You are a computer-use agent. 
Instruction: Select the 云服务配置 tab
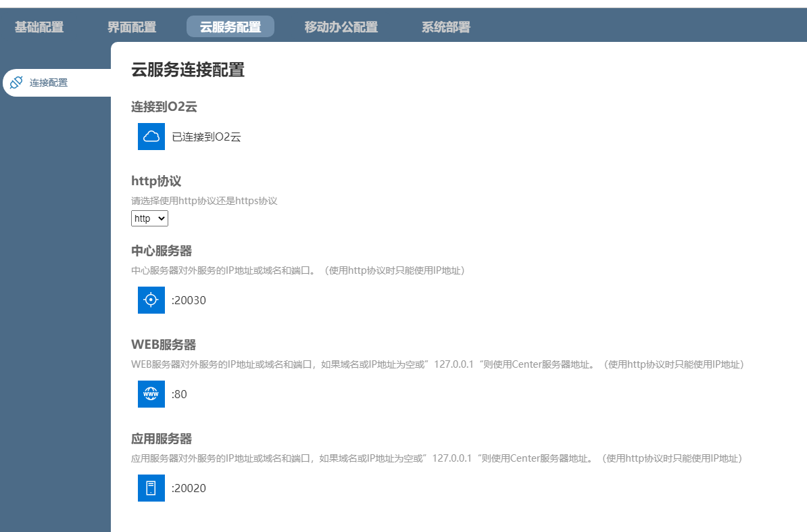tap(230, 27)
